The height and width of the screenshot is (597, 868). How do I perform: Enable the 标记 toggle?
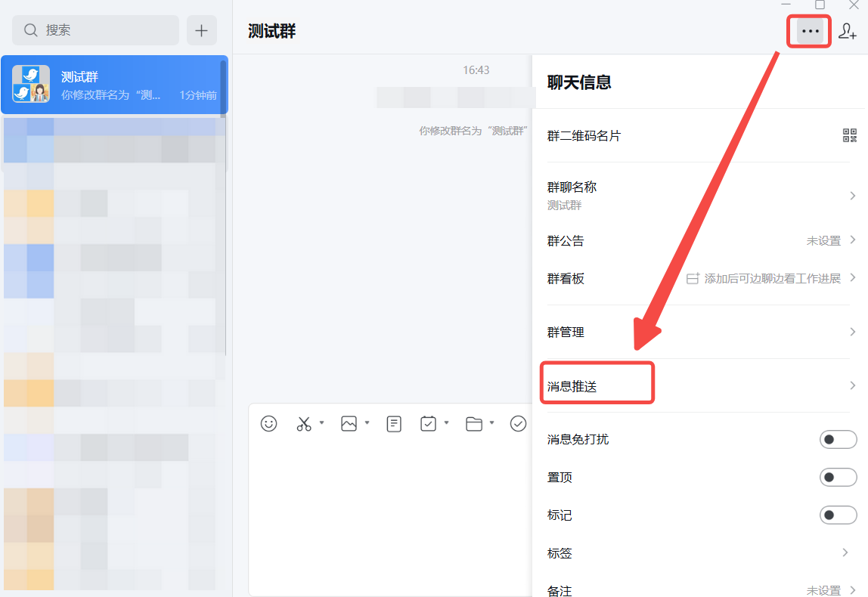coord(839,515)
